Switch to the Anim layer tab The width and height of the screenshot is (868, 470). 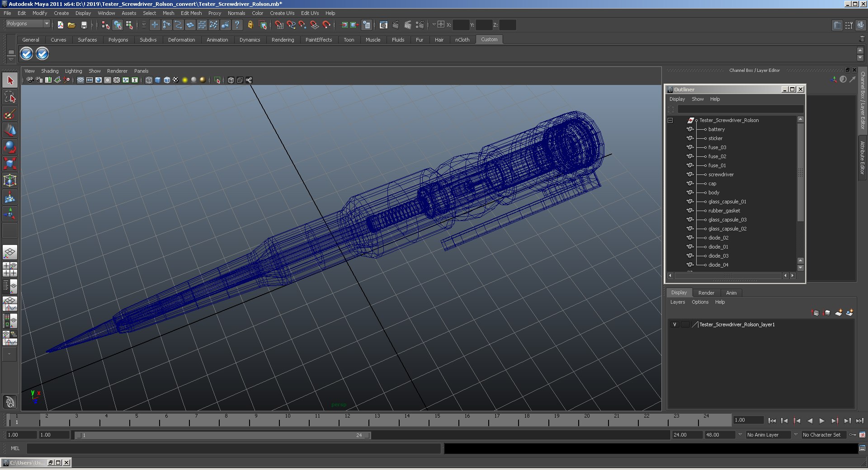click(x=731, y=293)
